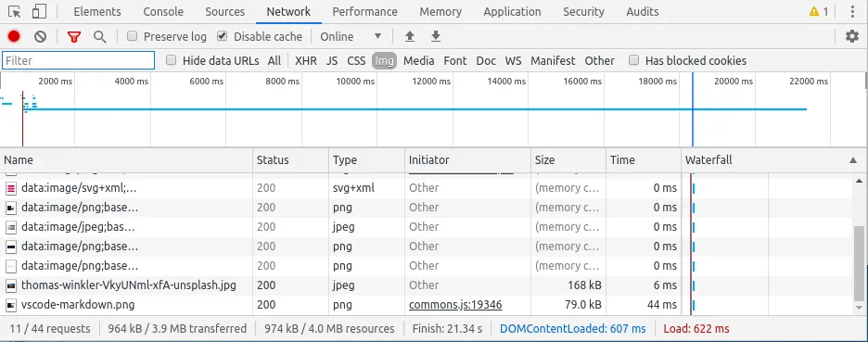Select the vscode-markdown.png file icon
The width and height of the screenshot is (868, 342).
tap(11, 305)
